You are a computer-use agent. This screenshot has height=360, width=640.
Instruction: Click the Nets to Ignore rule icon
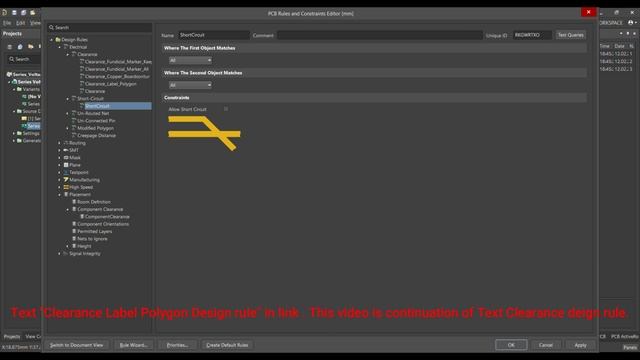point(74,238)
